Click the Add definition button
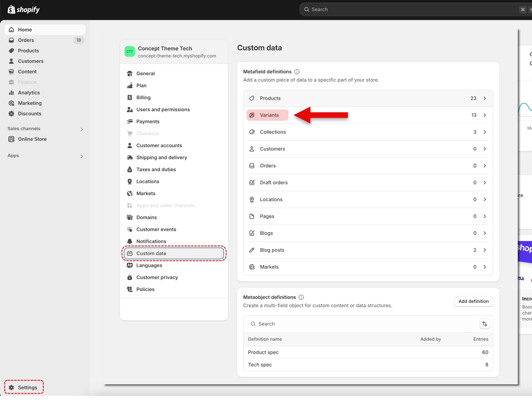Image resolution: width=532 pixels, height=400 pixels. click(x=474, y=301)
